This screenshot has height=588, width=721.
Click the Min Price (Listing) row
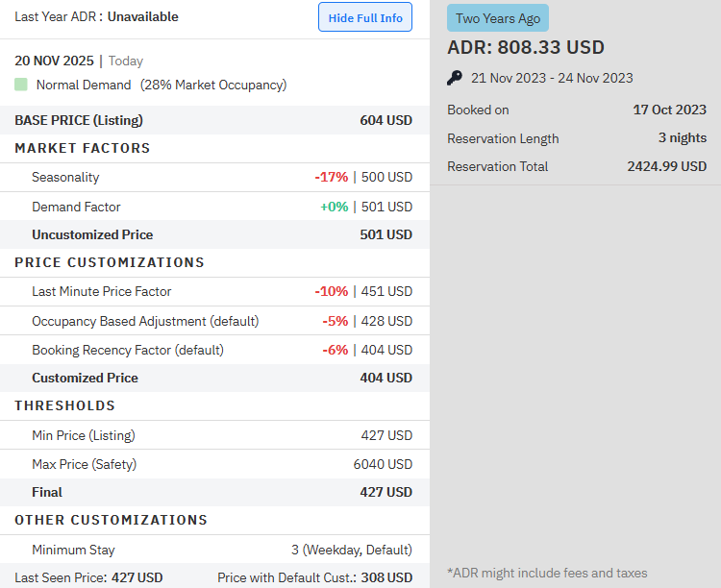(x=213, y=435)
